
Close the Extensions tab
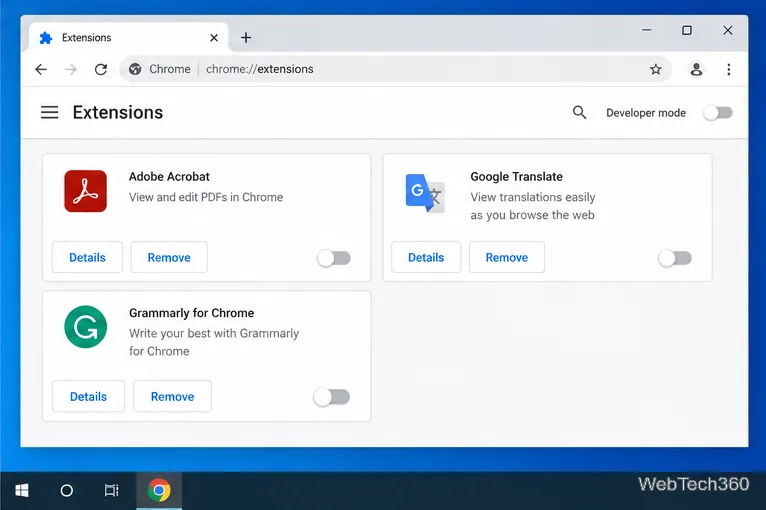214,38
